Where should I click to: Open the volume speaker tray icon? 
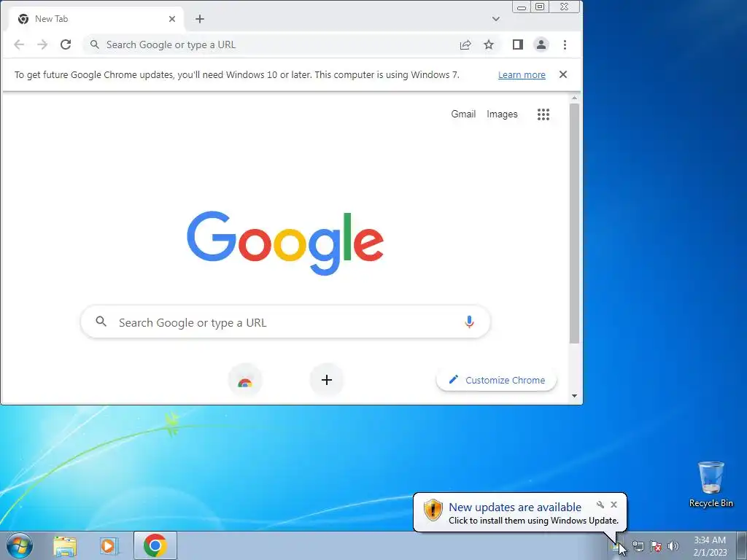click(x=673, y=547)
